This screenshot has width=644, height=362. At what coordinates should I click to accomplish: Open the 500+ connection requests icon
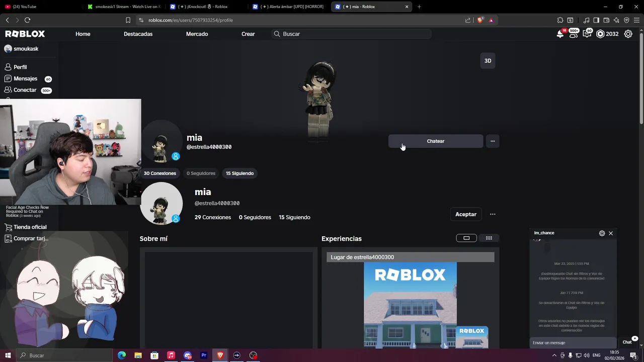click(574, 34)
